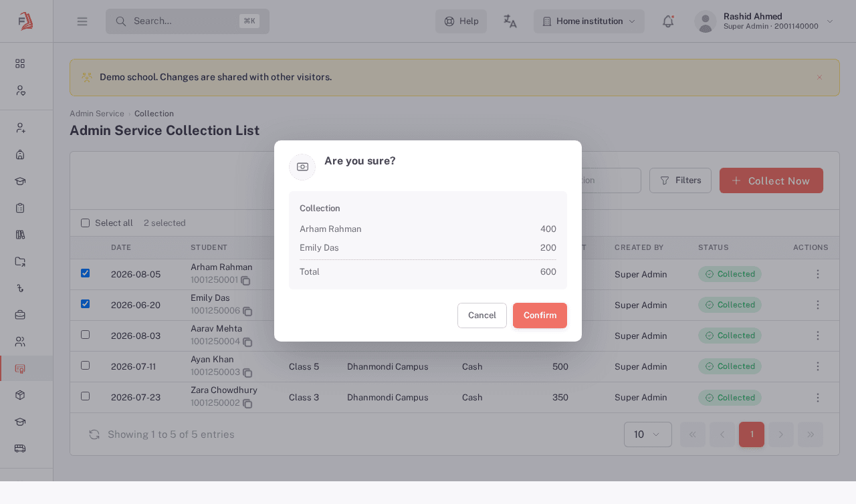Open the Help button
Viewport: 856px width, 504px height.
coord(461,21)
